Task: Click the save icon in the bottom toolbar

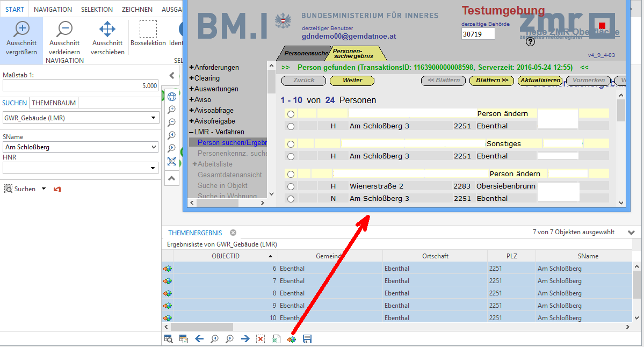Action: [307, 339]
